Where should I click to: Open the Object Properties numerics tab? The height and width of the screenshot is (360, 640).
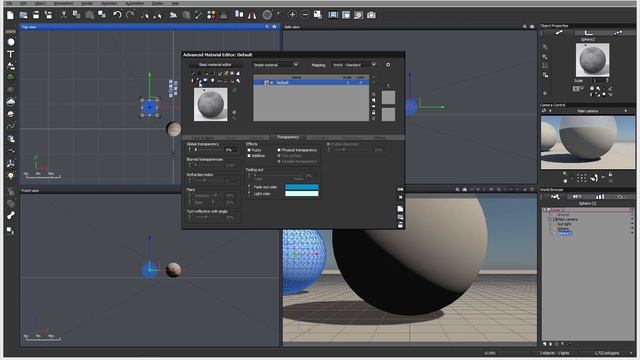pos(588,33)
